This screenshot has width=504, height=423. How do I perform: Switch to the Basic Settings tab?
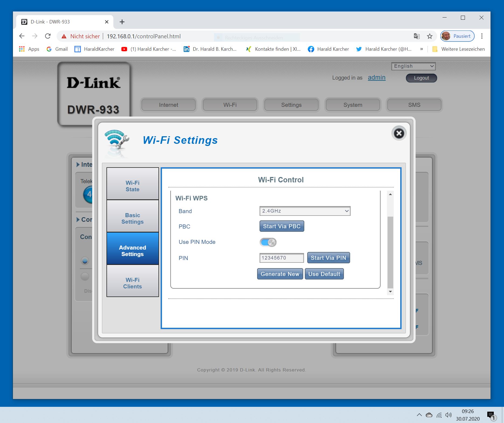133,216
